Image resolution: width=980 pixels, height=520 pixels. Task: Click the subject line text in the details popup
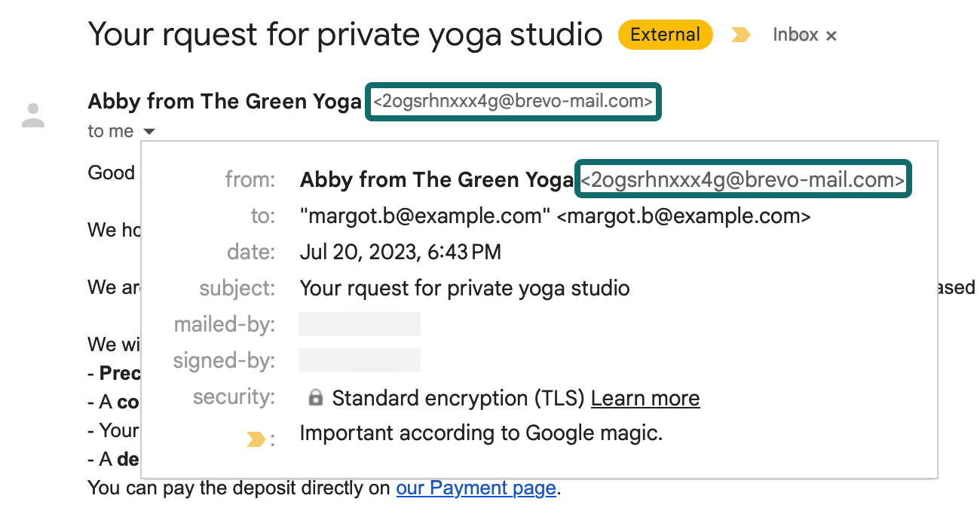pos(464,288)
